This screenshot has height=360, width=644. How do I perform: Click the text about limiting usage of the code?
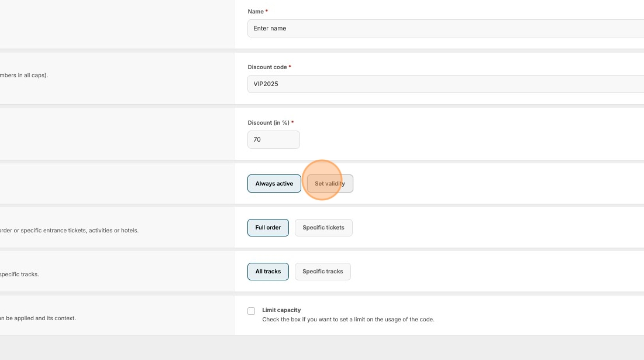coord(348,319)
